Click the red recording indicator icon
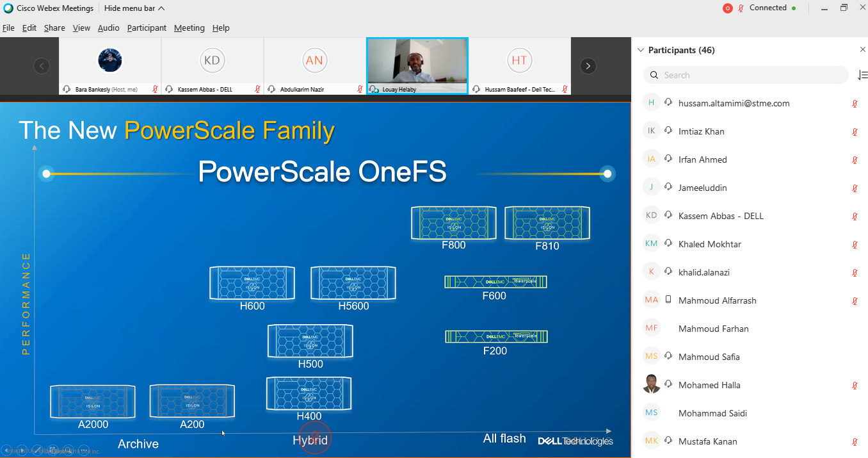The image size is (868, 458). point(727,8)
